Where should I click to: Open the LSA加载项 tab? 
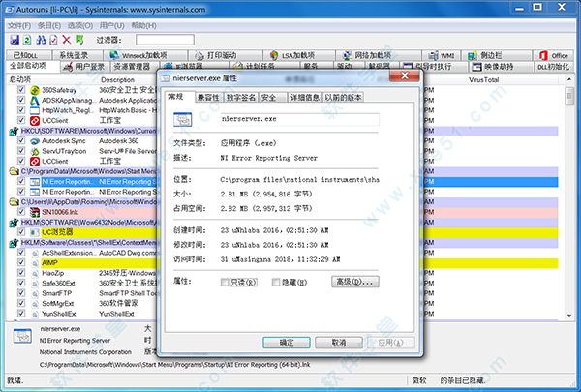coord(298,55)
